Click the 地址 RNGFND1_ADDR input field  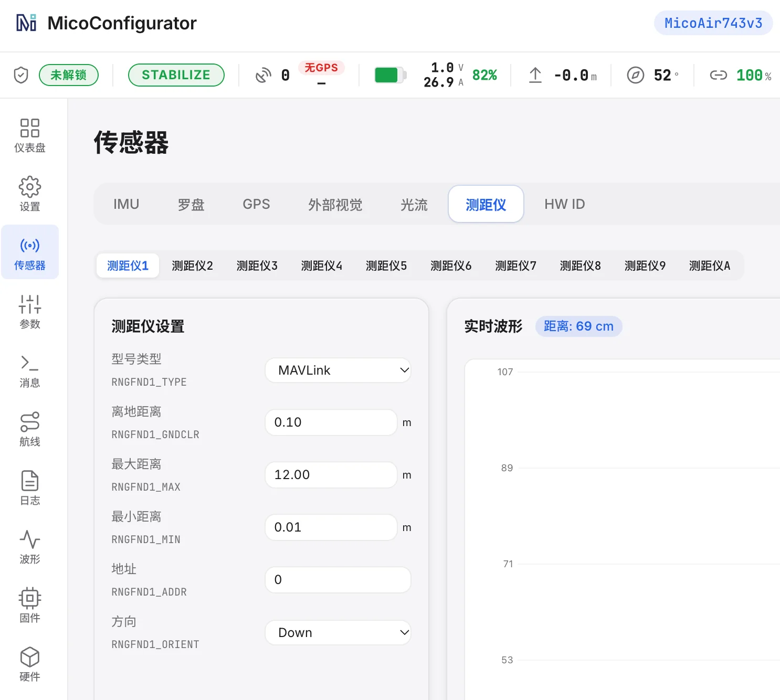pyautogui.click(x=338, y=580)
